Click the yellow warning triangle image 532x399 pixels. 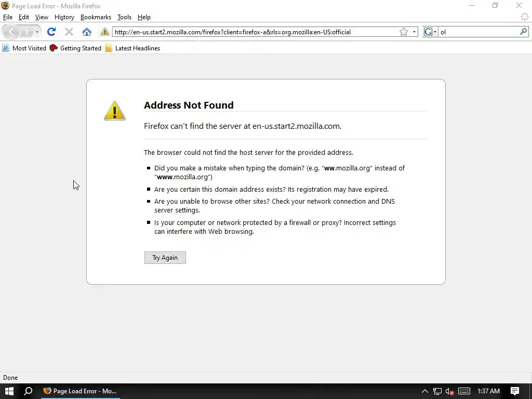click(x=115, y=111)
